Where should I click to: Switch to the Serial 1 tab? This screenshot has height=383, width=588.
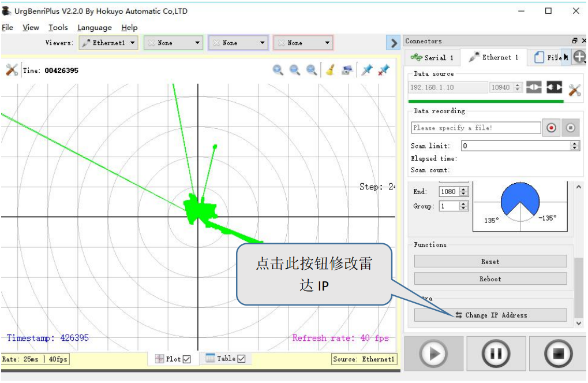[x=432, y=57]
